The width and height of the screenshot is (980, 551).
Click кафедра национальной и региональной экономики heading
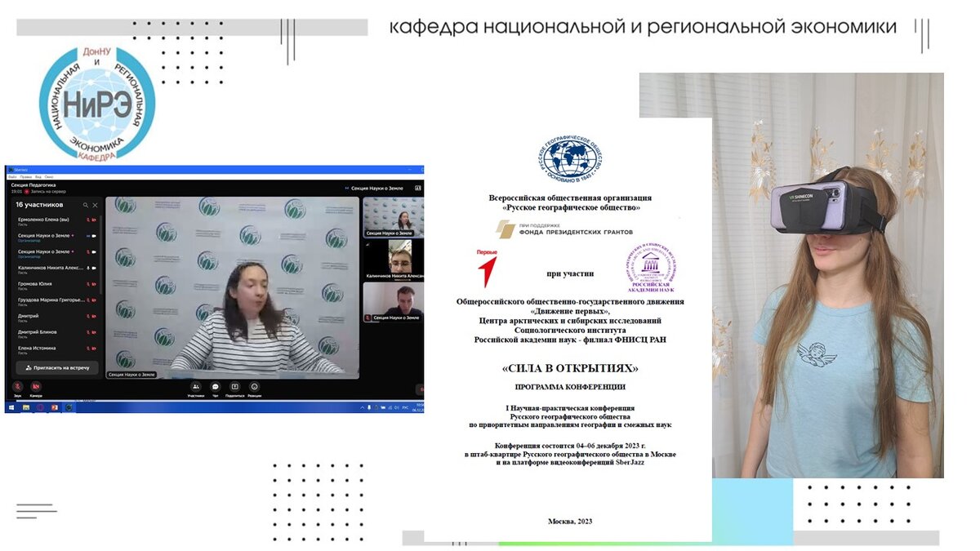click(x=643, y=27)
